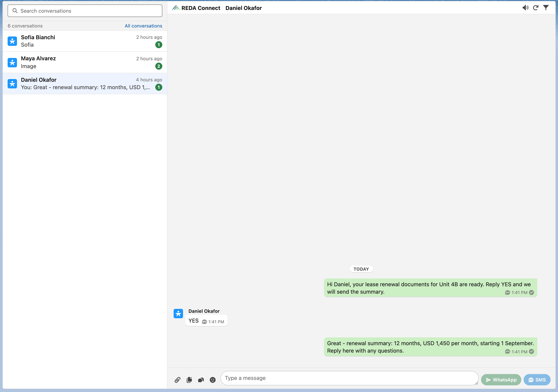Click unread badge on Daniel Okafor conversation
Viewport: 558px width, 392px height.
(x=159, y=87)
